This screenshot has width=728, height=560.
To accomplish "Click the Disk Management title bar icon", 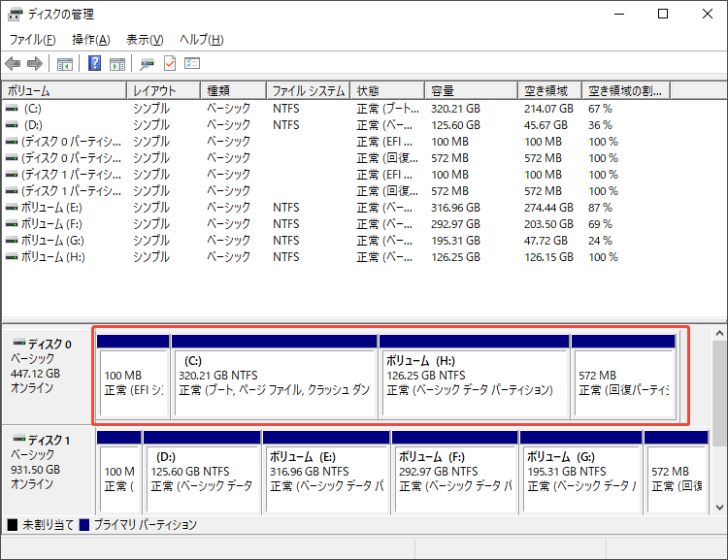I will click(x=15, y=15).
